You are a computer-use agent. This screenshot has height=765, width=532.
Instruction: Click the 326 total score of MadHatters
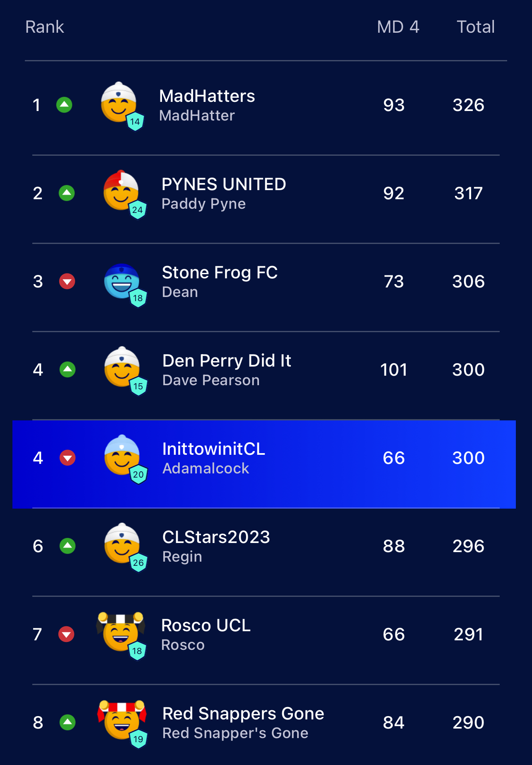click(469, 105)
